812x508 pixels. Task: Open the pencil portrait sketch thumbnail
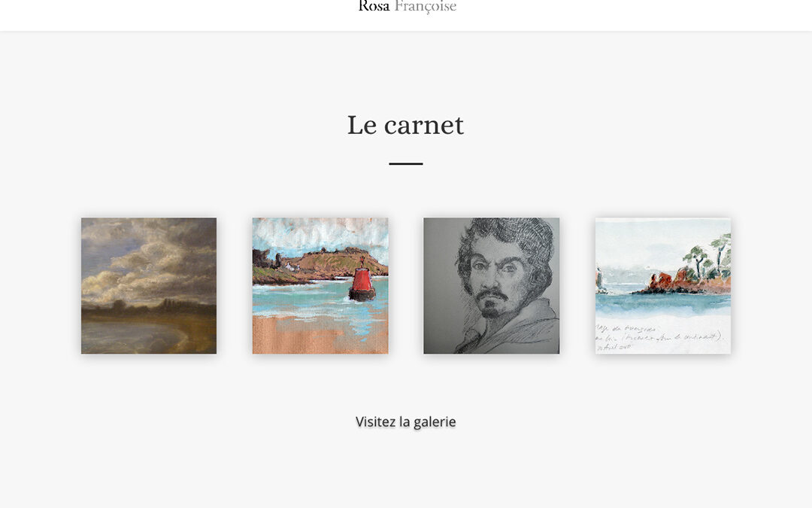coord(492,286)
